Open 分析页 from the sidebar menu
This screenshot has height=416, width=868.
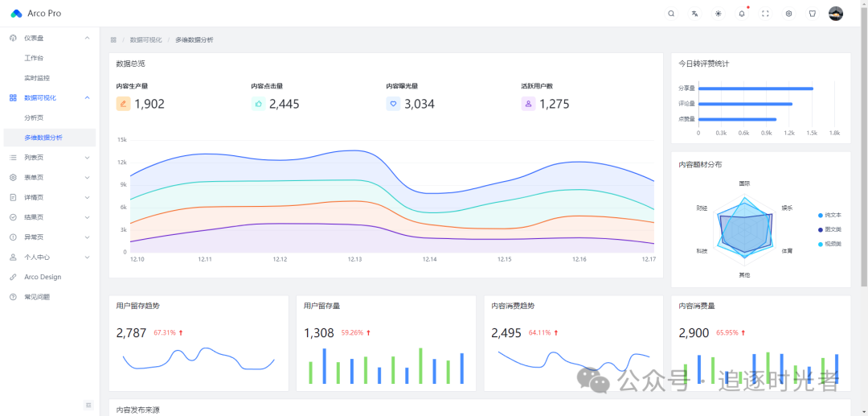(34, 117)
